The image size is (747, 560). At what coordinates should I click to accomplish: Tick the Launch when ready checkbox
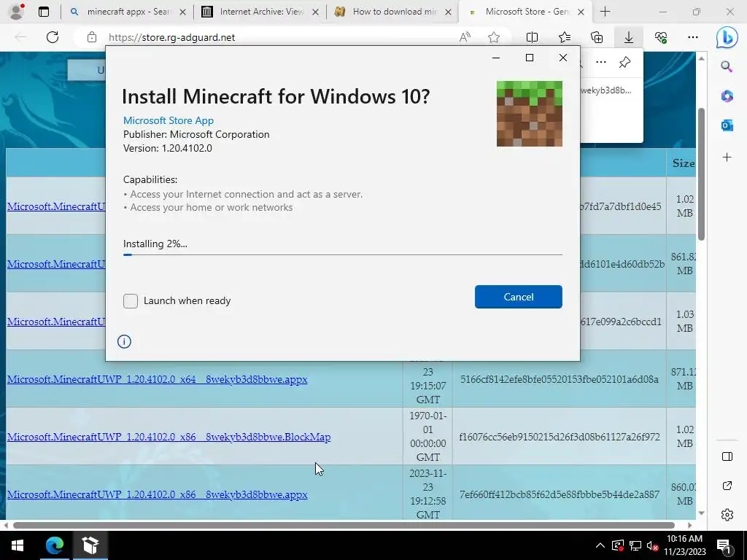tap(131, 301)
